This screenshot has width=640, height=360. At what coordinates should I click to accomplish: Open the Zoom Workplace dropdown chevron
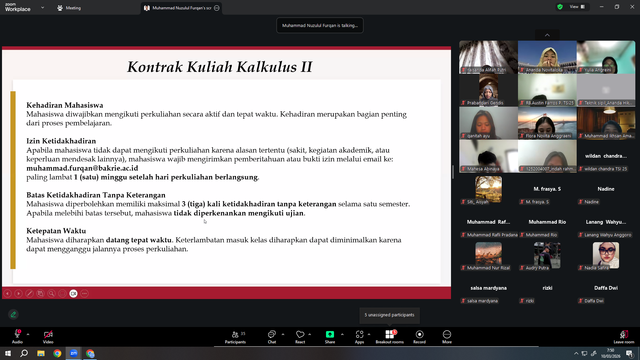pos(42,7)
